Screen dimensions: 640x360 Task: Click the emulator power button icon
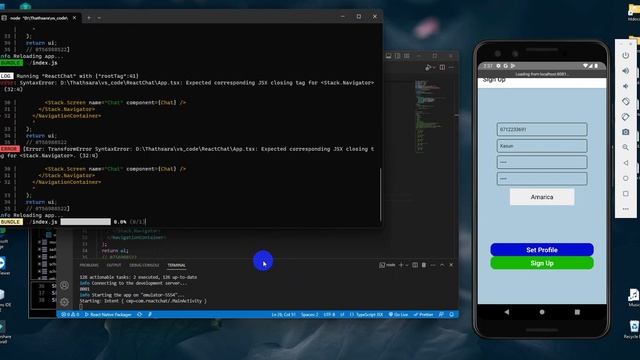pos(626,56)
